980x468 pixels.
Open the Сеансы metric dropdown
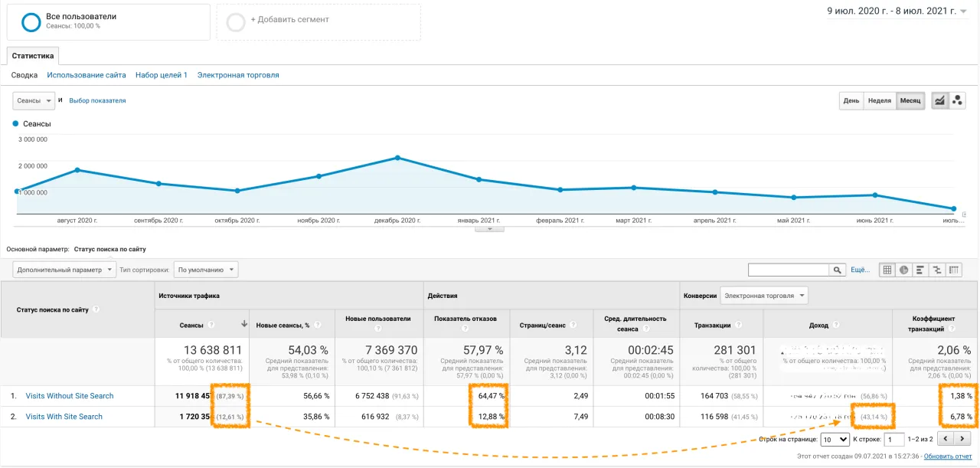(34, 101)
